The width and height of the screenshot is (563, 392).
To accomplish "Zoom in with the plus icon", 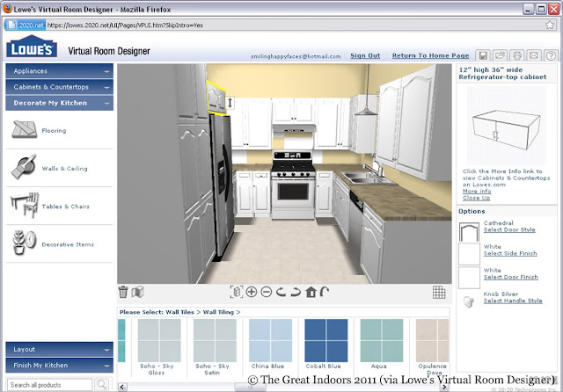I will pyautogui.click(x=252, y=292).
